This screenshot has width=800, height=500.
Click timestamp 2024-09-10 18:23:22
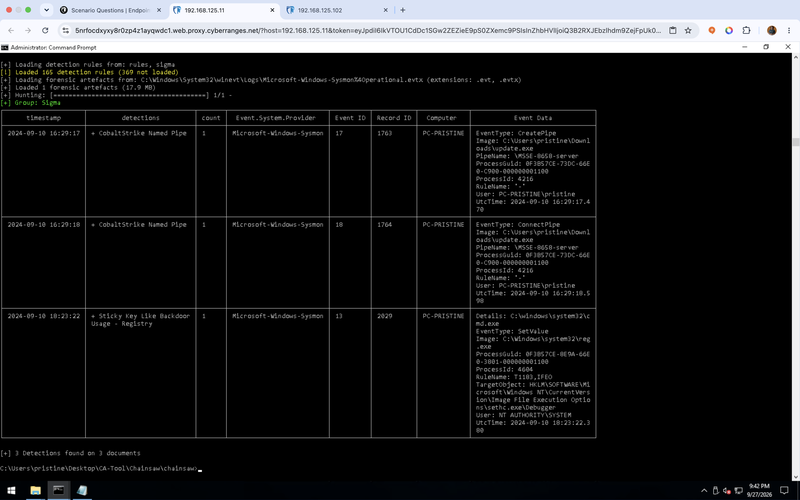coord(43,316)
